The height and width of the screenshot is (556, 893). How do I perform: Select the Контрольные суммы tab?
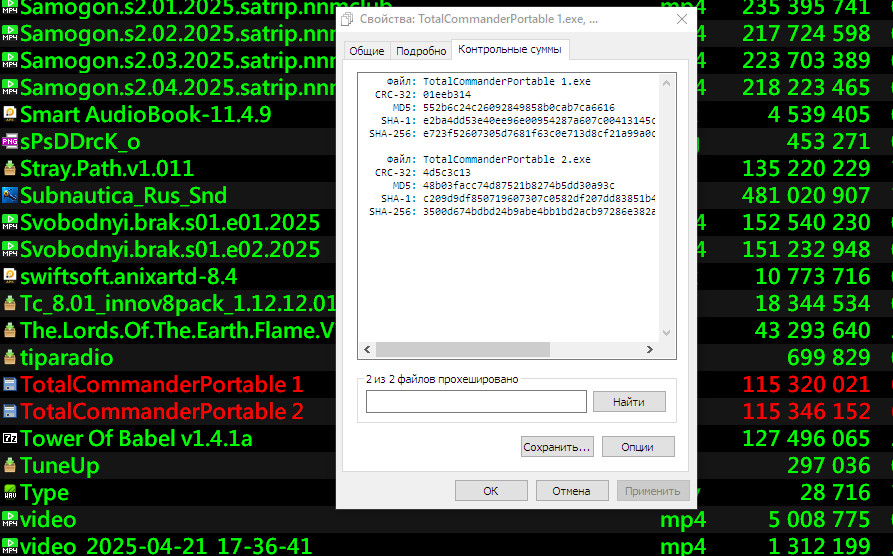coord(510,49)
